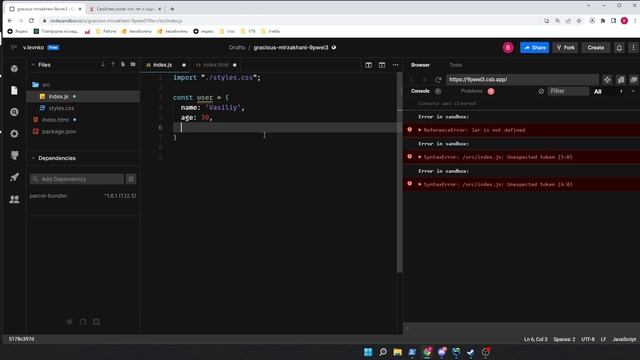Click the Drafts breadcrumb link
The height and width of the screenshot is (360, 640).
point(237,48)
